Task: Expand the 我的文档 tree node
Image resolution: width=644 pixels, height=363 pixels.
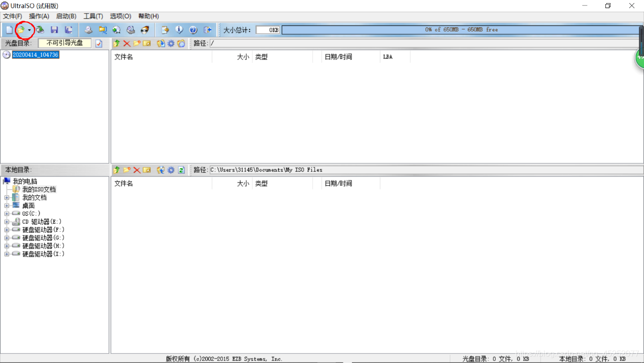Action: pos(7,197)
